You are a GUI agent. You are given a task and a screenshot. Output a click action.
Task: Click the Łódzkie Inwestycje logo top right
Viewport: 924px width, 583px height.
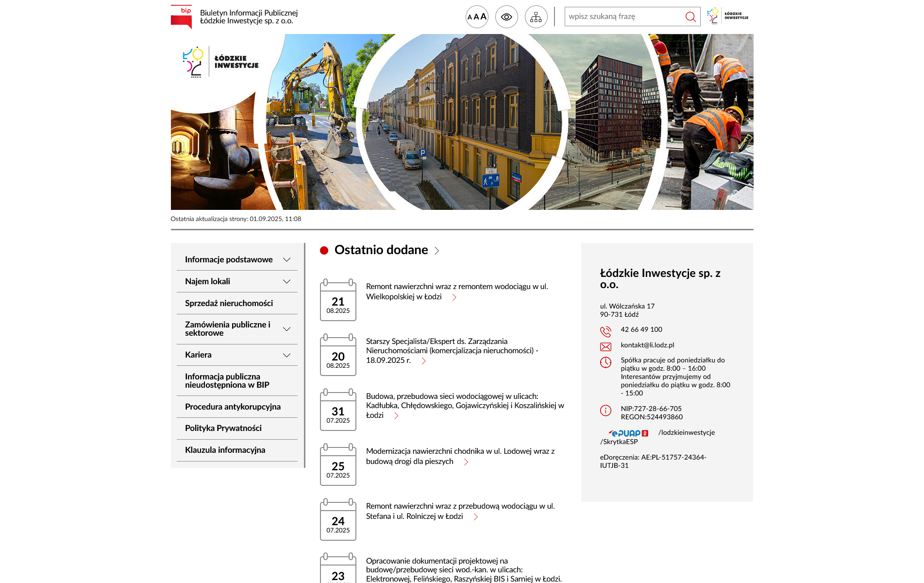(728, 16)
